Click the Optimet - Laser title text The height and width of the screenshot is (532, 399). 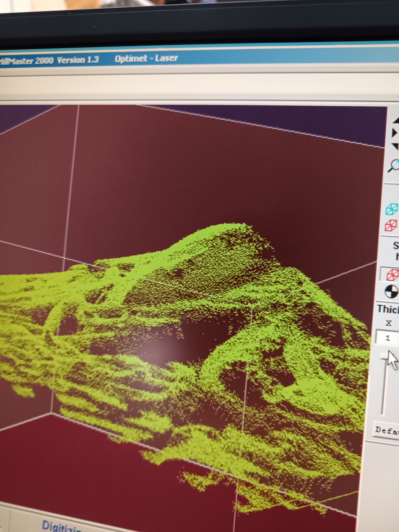point(146,58)
